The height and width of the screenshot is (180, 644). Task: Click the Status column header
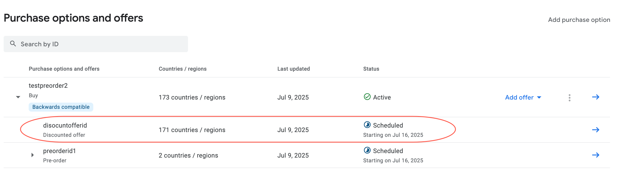[x=371, y=69]
